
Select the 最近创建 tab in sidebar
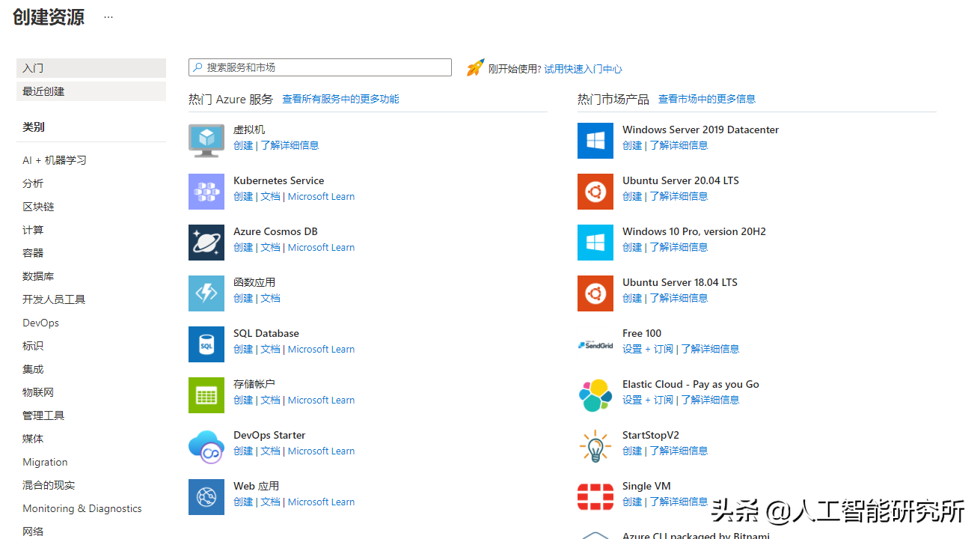click(91, 91)
